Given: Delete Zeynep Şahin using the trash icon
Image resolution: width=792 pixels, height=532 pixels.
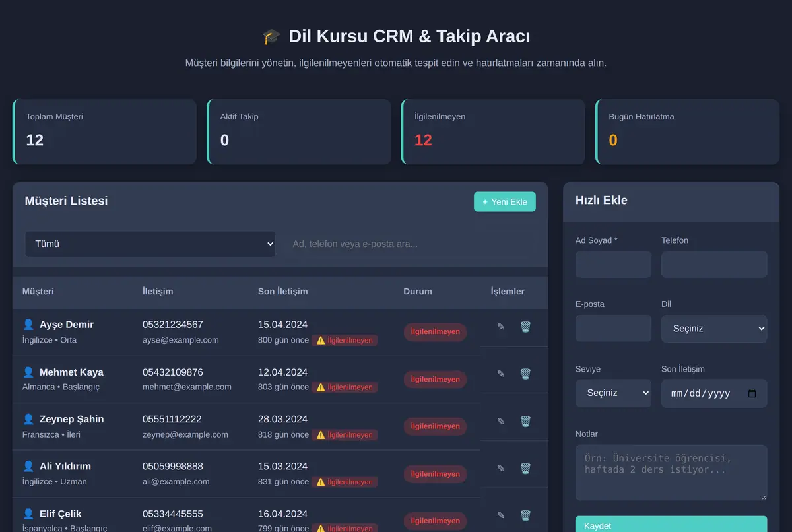Looking at the screenshot, I should [x=525, y=421].
